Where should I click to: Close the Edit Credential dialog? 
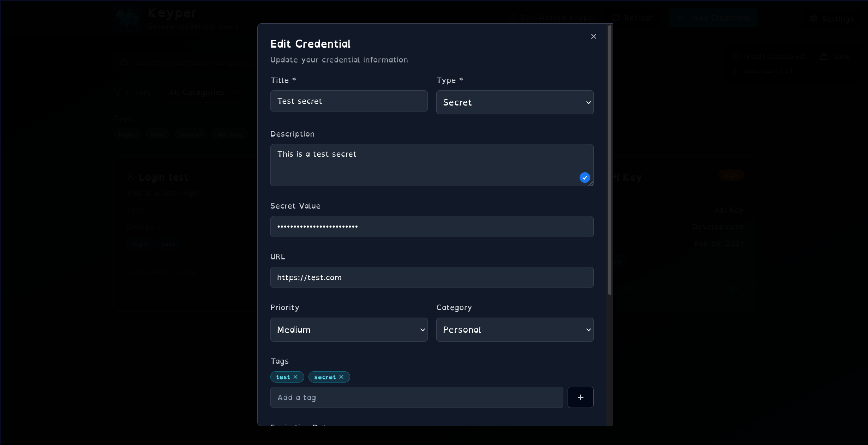[x=593, y=36]
